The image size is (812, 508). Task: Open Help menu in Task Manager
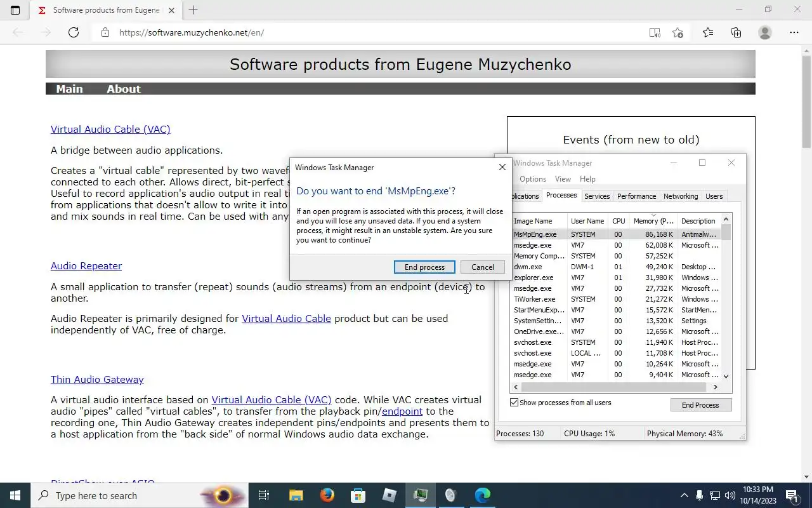[587, 179]
